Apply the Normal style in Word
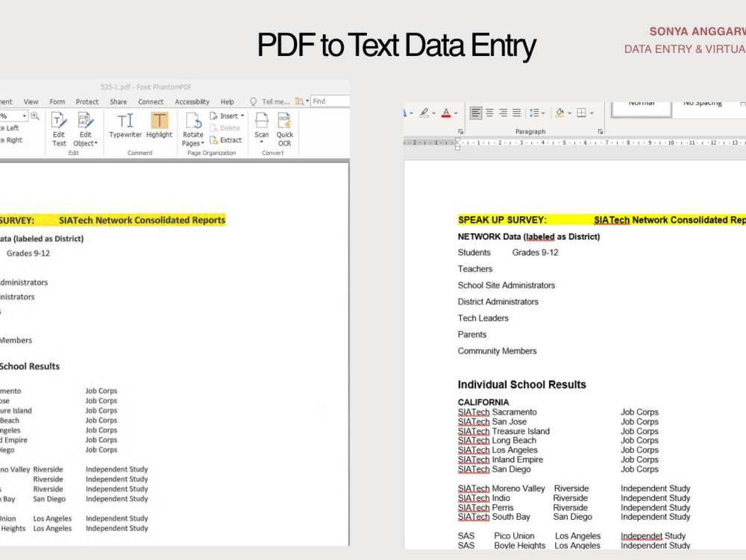 pos(642,108)
